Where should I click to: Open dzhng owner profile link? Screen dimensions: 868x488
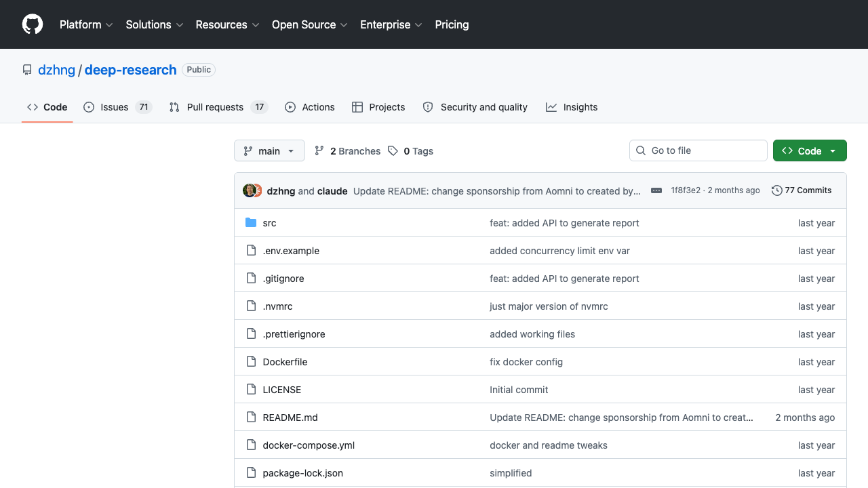pos(56,70)
